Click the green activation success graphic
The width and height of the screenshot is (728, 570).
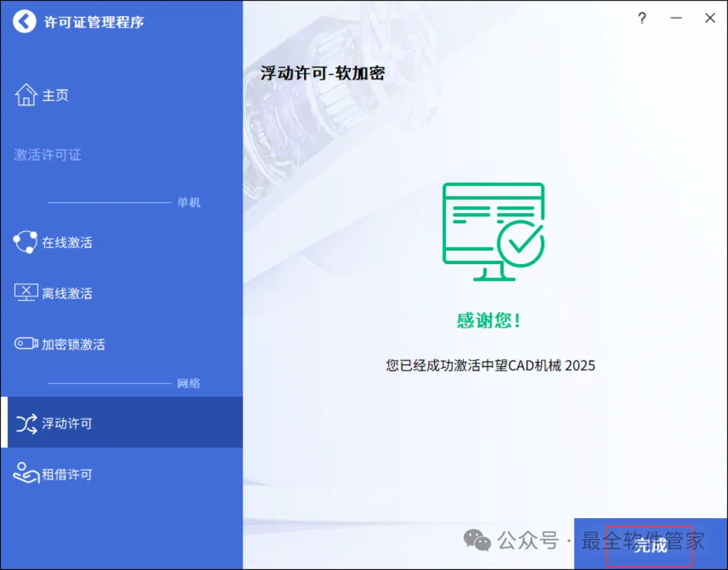[x=493, y=232]
